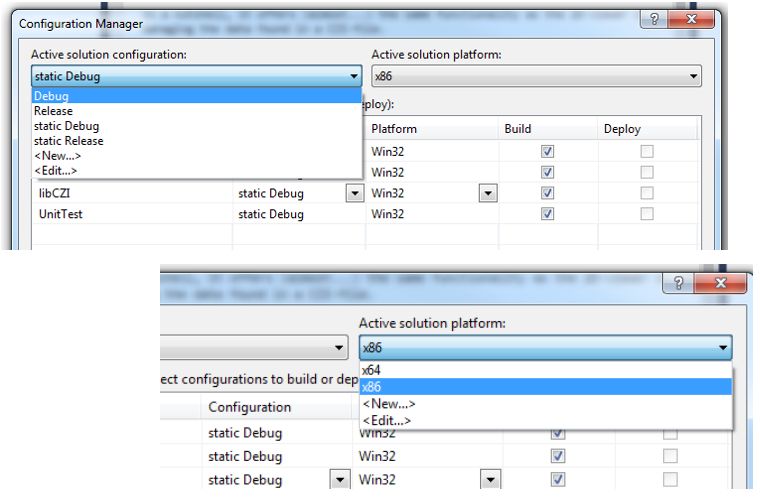
Task: Click the "Active solution configuration:" label
Action: tap(109, 54)
